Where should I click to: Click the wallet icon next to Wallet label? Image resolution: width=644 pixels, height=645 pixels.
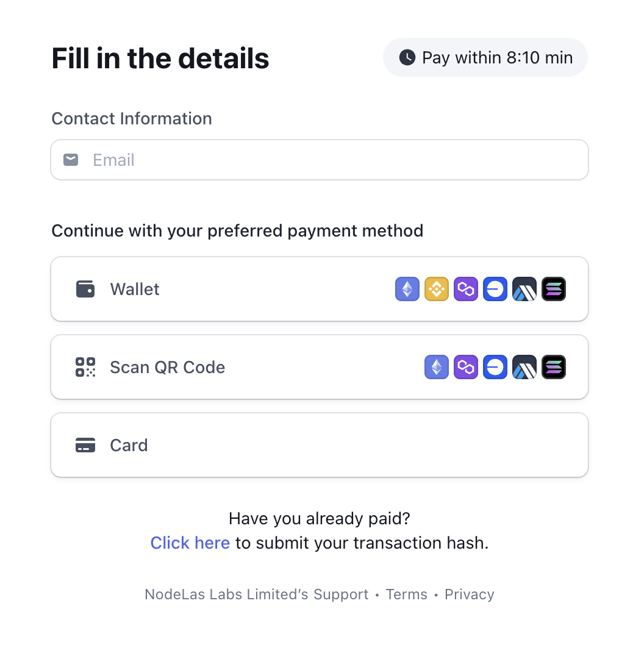tap(85, 289)
